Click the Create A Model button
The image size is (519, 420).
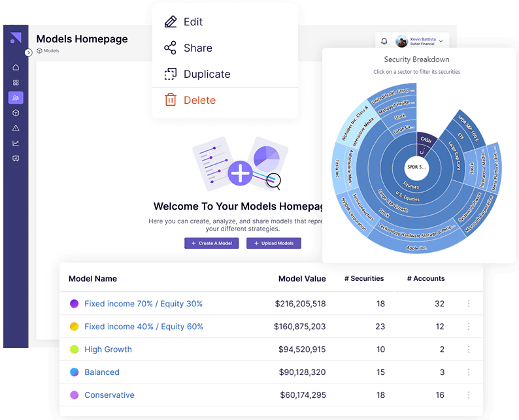tap(211, 243)
